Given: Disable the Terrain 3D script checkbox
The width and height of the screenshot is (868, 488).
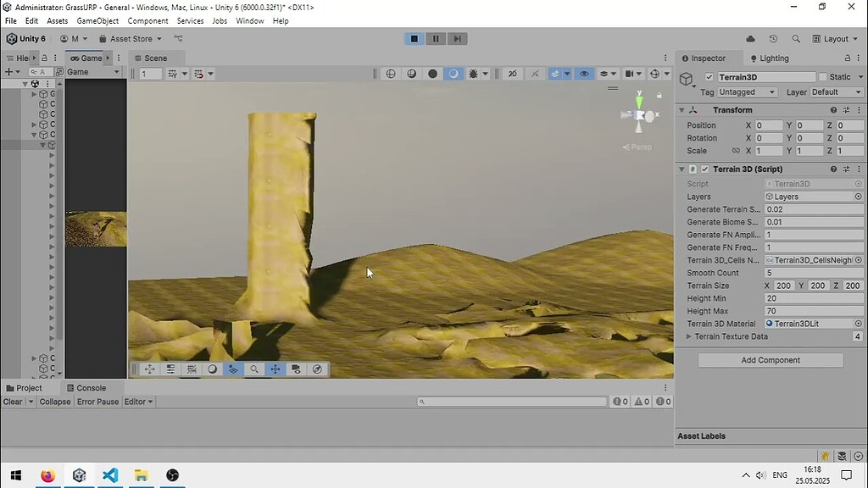Looking at the screenshot, I should click(704, 169).
